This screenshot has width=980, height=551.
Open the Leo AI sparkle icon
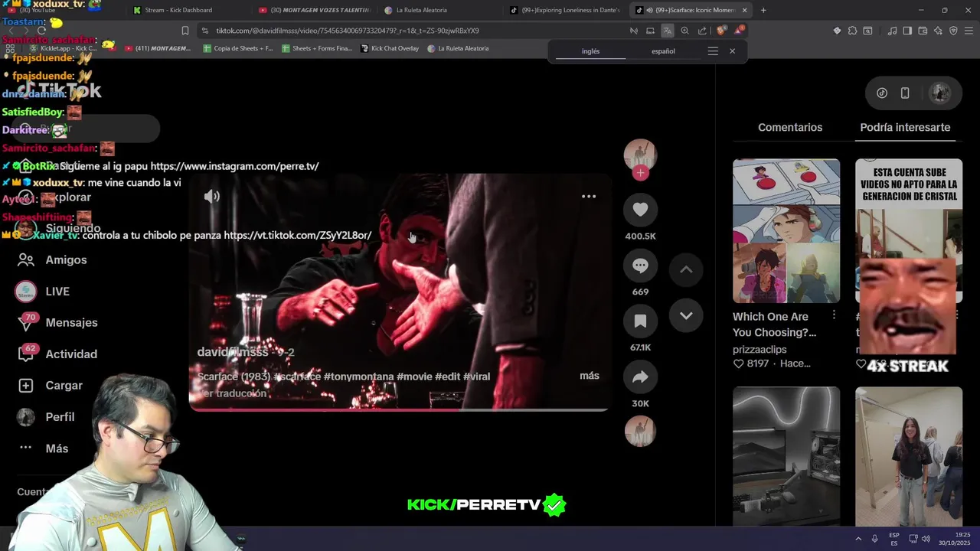pyautogui.click(x=938, y=31)
